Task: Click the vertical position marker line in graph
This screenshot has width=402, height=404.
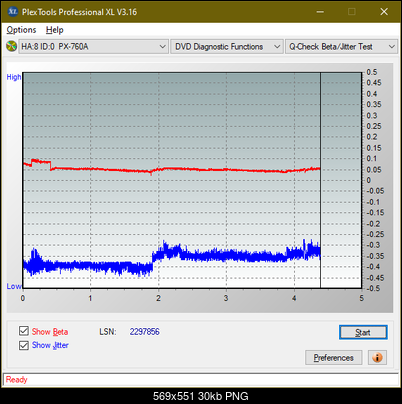Action: (320, 180)
